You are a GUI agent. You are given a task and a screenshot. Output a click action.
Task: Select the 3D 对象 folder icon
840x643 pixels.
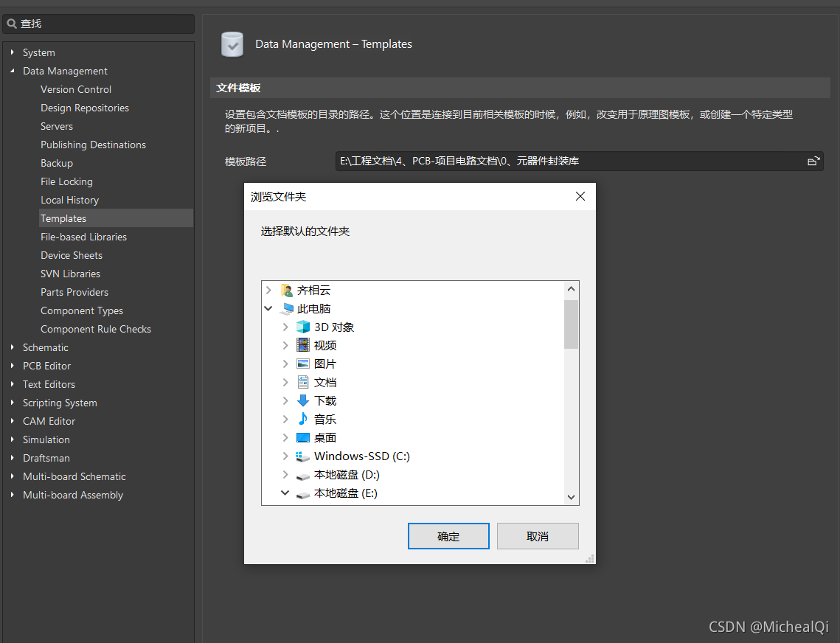pos(303,327)
